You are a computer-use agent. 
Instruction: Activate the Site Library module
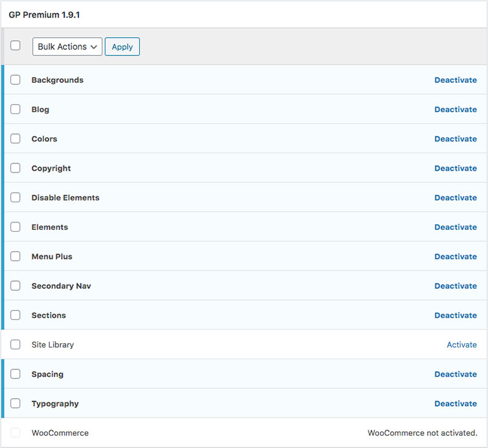[461, 345]
